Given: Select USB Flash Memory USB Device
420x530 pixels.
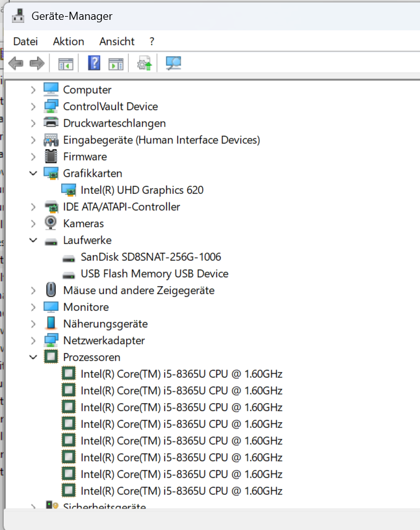Looking at the screenshot, I should point(155,274).
